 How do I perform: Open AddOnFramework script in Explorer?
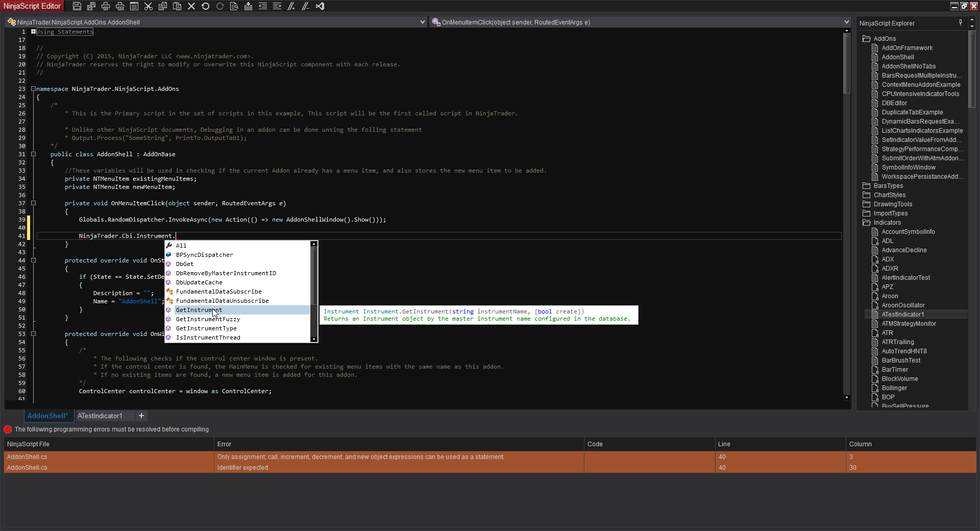907,48
